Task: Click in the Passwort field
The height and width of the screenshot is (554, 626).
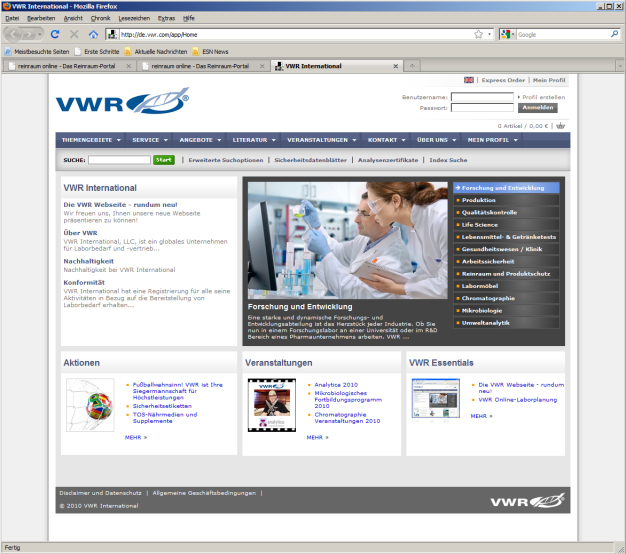Action: pyautogui.click(x=482, y=108)
